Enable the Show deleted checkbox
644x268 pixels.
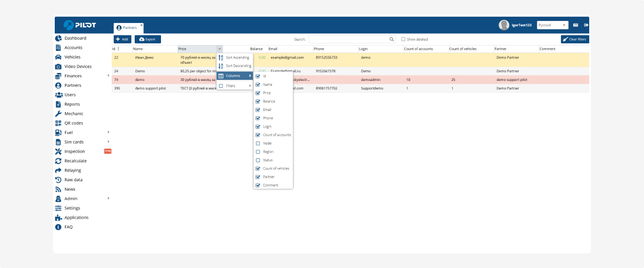tap(404, 39)
